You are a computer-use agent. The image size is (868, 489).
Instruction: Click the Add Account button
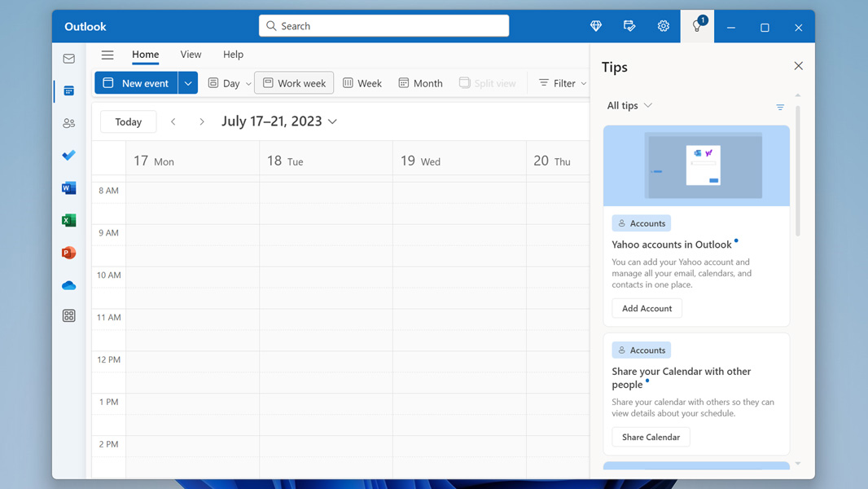(x=647, y=308)
